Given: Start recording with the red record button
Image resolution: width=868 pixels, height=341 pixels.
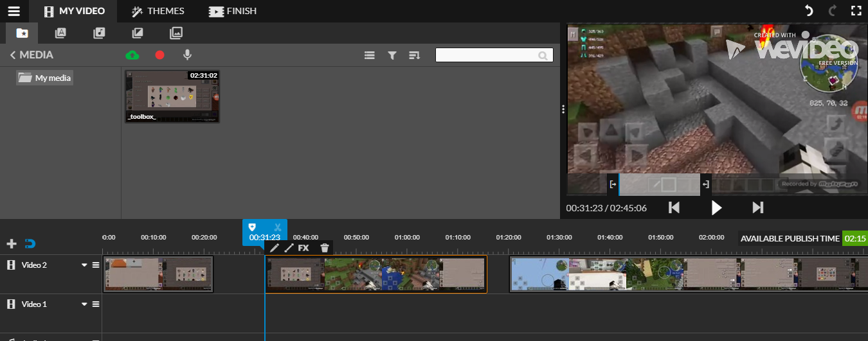Looking at the screenshot, I should (x=159, y=55).
